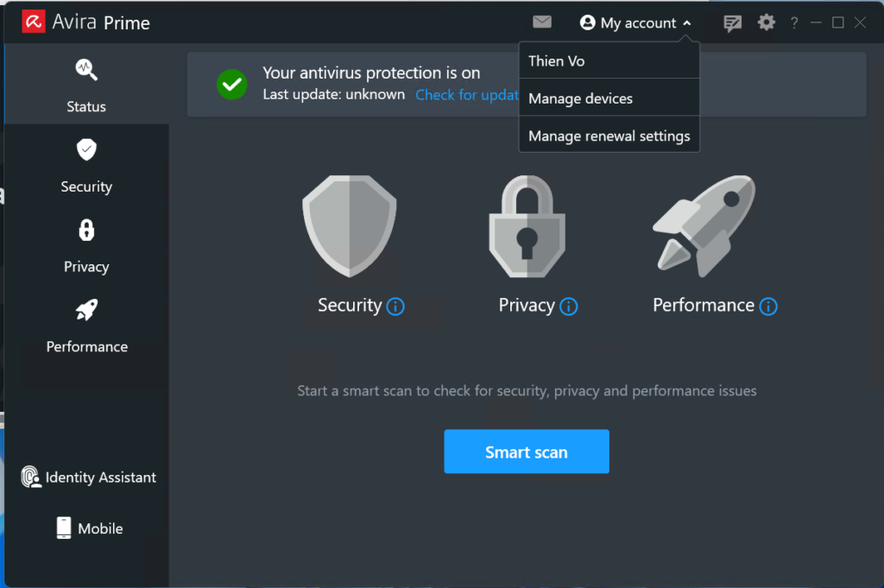Switch to the Status sidebar tab
Image resolution: width=884 pixels, height=588 pixels.
(x=86, y=86)
